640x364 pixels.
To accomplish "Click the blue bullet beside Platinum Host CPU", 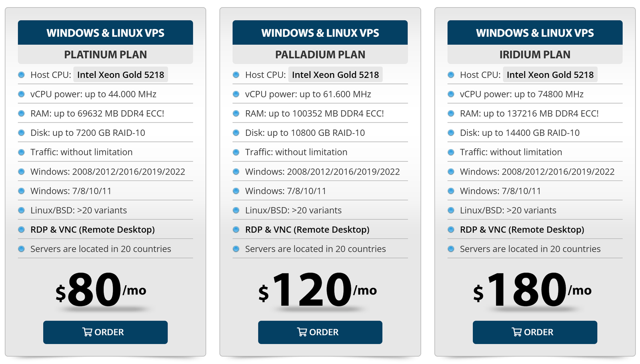I will pos(22,75).
